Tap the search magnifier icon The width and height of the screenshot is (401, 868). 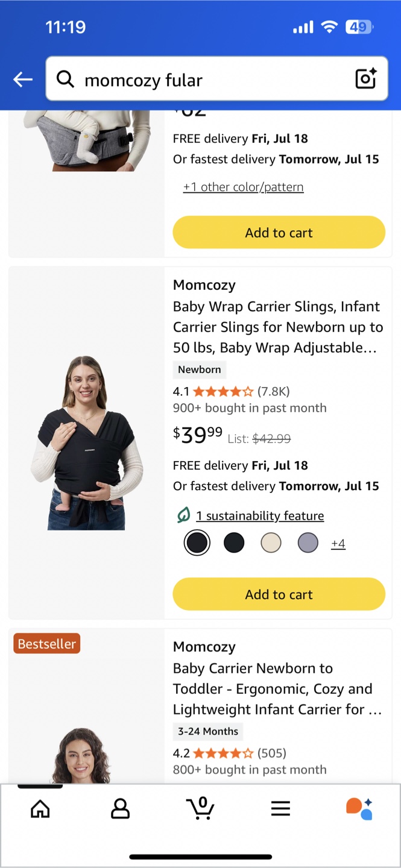[x=65, y=79]
